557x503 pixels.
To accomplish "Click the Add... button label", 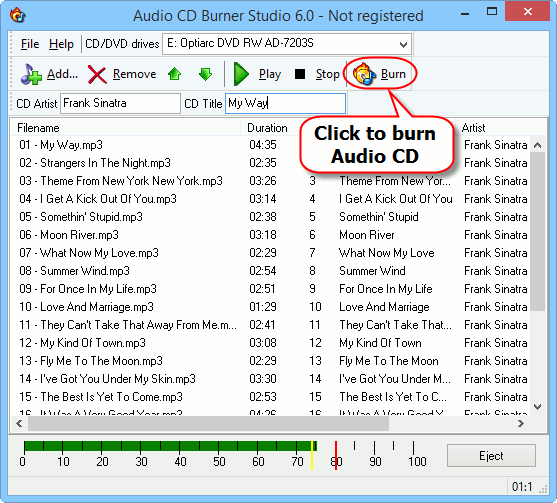I will (x=63, y=74).
